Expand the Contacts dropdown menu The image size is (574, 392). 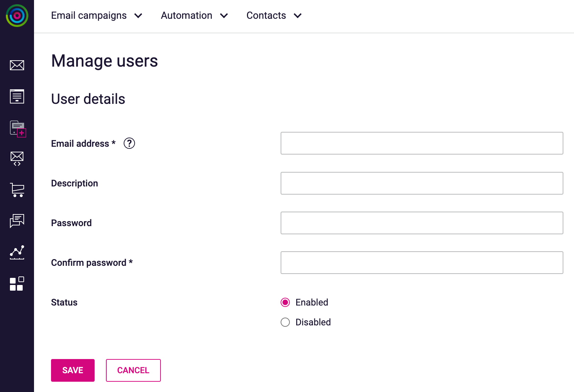tap(274, 16)
